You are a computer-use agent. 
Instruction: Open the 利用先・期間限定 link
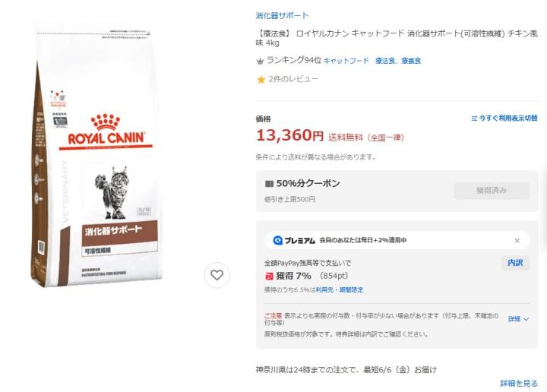[x=340, y=289]
